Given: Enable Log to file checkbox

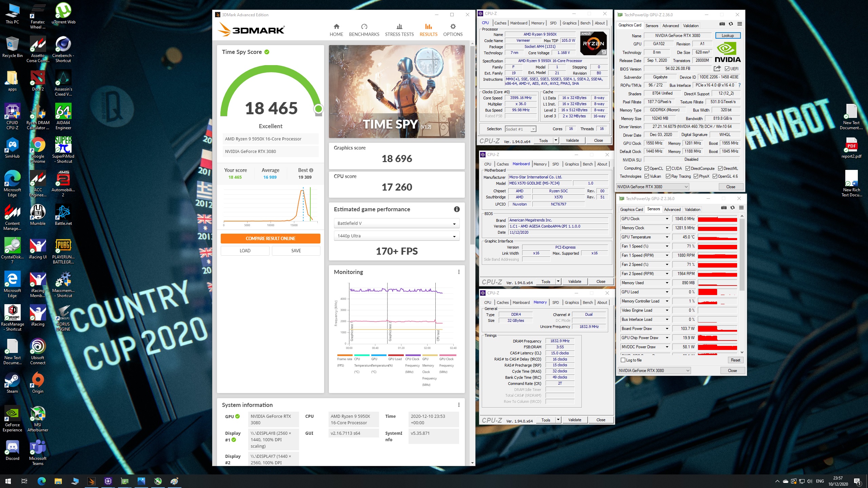Looking at the screenshot, I should click(x=623, y=360).
